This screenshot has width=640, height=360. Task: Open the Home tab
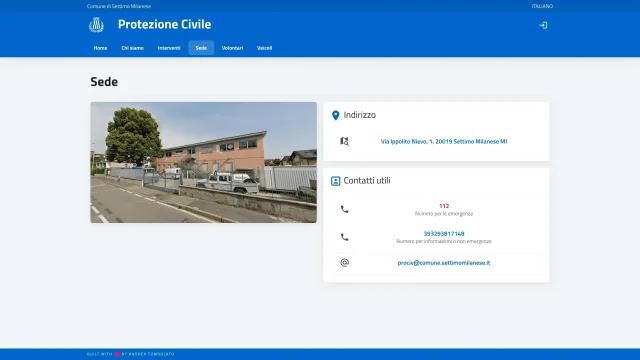point(100,48)
